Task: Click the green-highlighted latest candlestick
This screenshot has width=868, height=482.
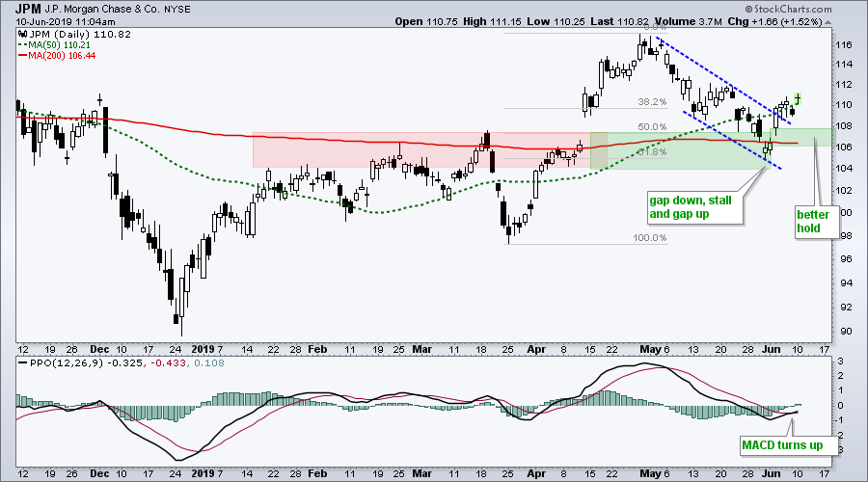Action: point(798,98)
